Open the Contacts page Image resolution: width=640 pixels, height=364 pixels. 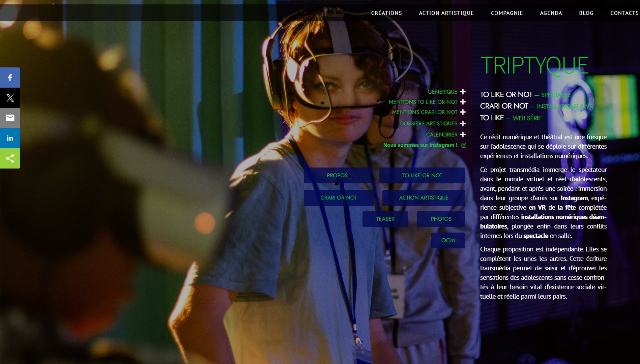624,13
